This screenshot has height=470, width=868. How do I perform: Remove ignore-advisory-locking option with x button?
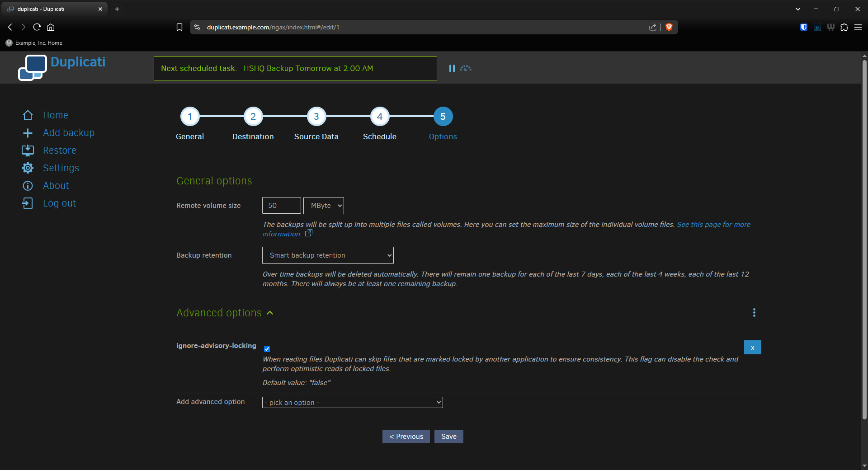[752, 348]
